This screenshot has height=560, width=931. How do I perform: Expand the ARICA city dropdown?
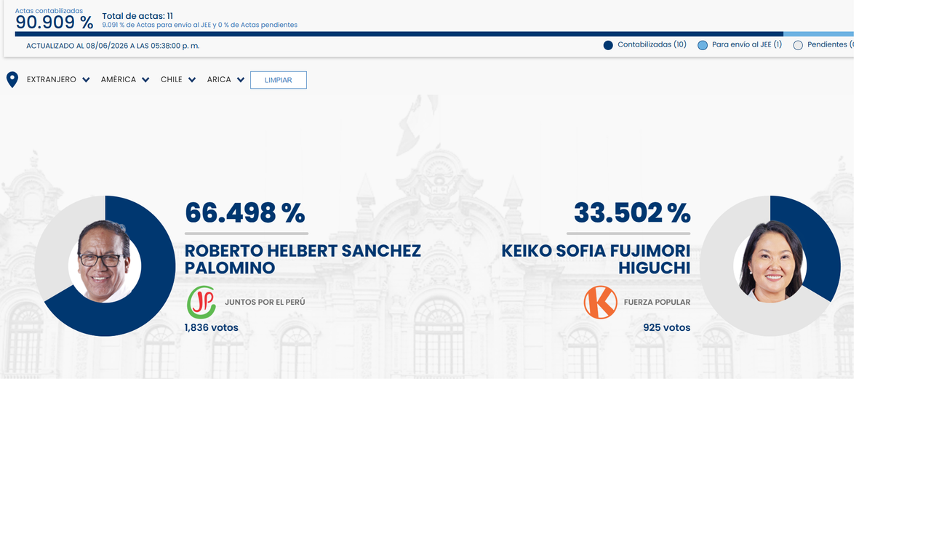tap(225, 80)
